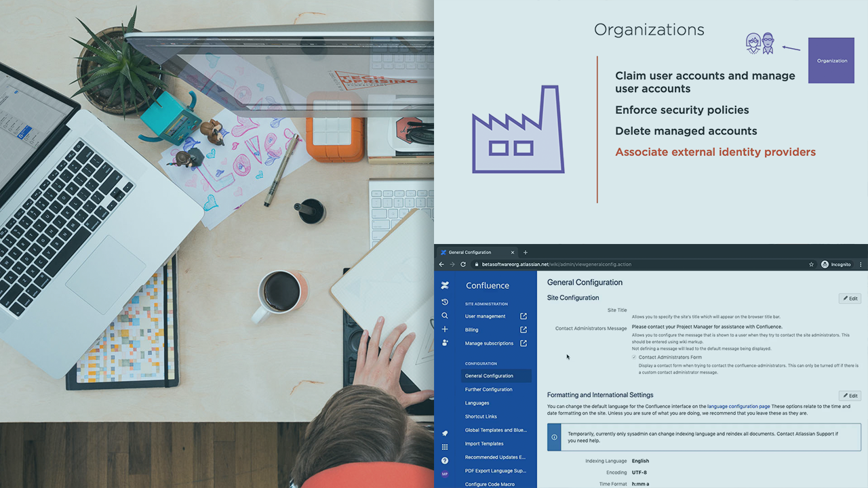Click the browser address bar URL
Viewport: 868px width, 488px height.
(x=556, y=264)
